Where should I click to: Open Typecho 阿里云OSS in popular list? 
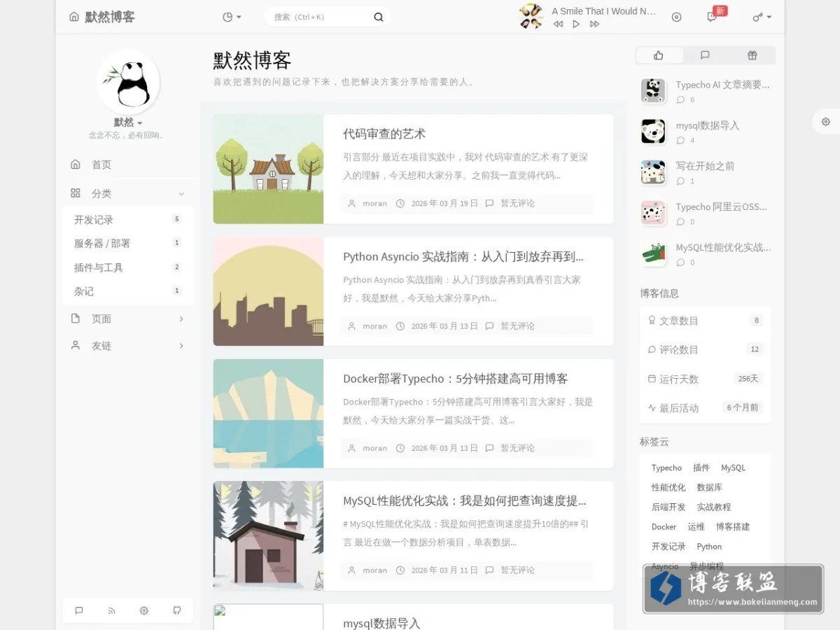(721, 206)
